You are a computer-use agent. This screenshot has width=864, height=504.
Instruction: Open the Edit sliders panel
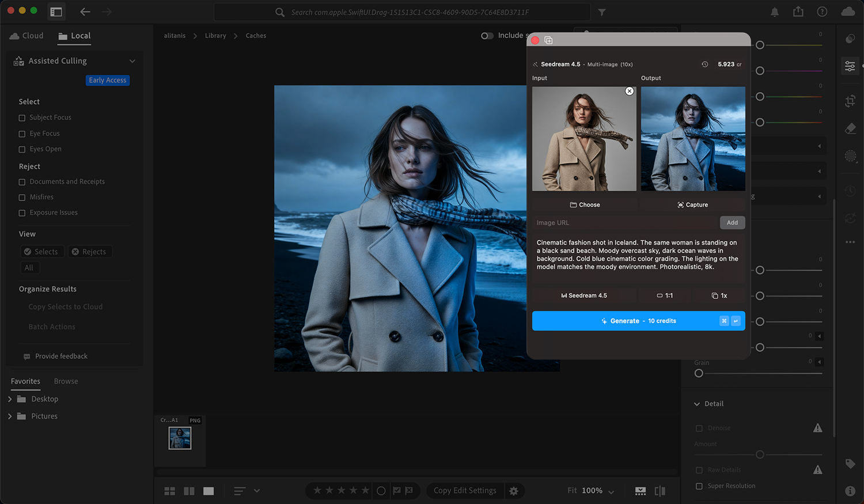pyautogui.click(x=850, y=66)
